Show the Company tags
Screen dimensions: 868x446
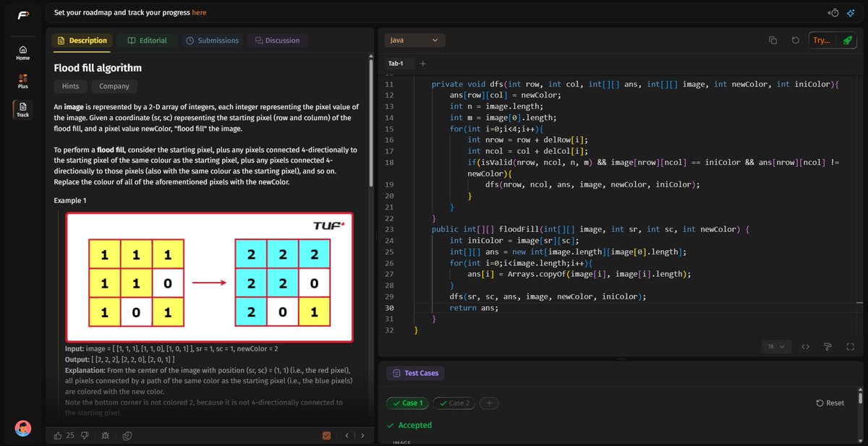pyautogui.click(x=114, y=86)
